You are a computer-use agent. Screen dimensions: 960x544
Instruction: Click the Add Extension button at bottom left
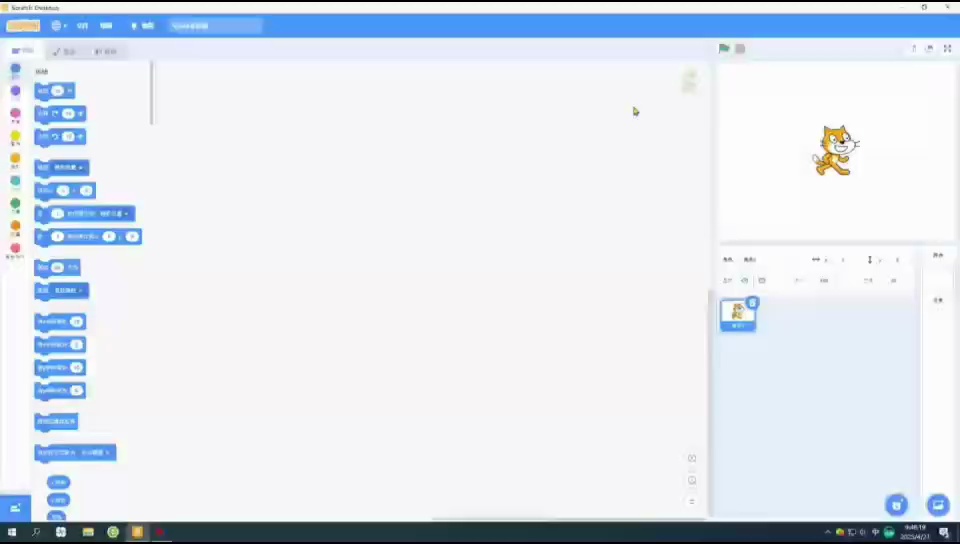click(x=15, y=508)
